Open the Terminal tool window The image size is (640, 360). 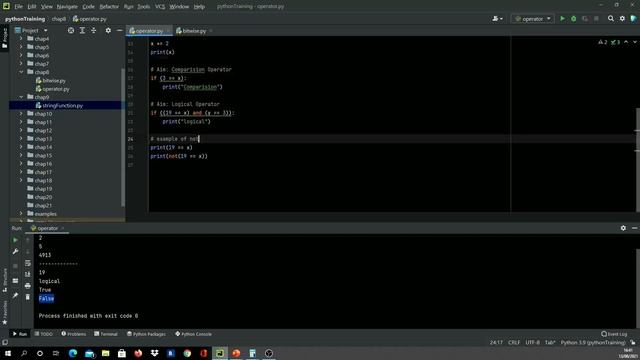106,334
